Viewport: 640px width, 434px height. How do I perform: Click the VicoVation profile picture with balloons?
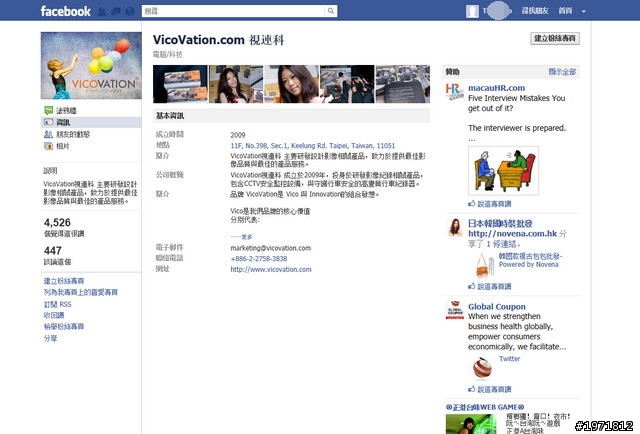(91, 65)
